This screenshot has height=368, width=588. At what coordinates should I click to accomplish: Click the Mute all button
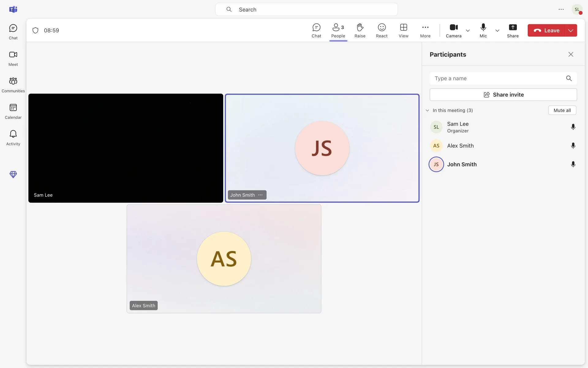pyautogui.click(x=562, y=110)
